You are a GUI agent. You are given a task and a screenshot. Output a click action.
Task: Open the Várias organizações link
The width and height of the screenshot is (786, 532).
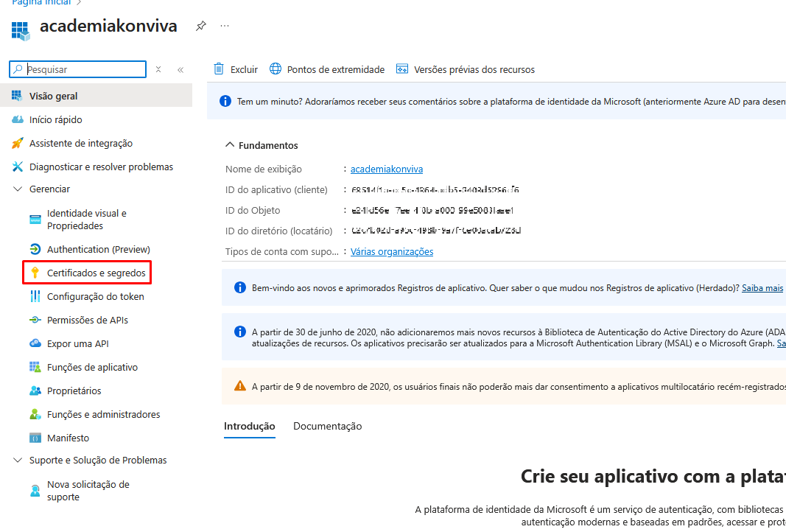click(392, 252)
